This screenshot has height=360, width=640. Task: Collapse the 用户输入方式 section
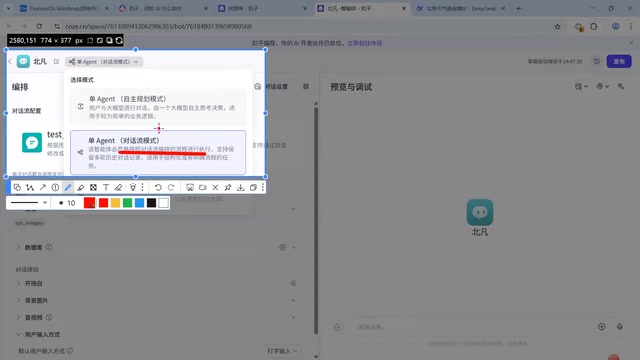click(18, 334)
